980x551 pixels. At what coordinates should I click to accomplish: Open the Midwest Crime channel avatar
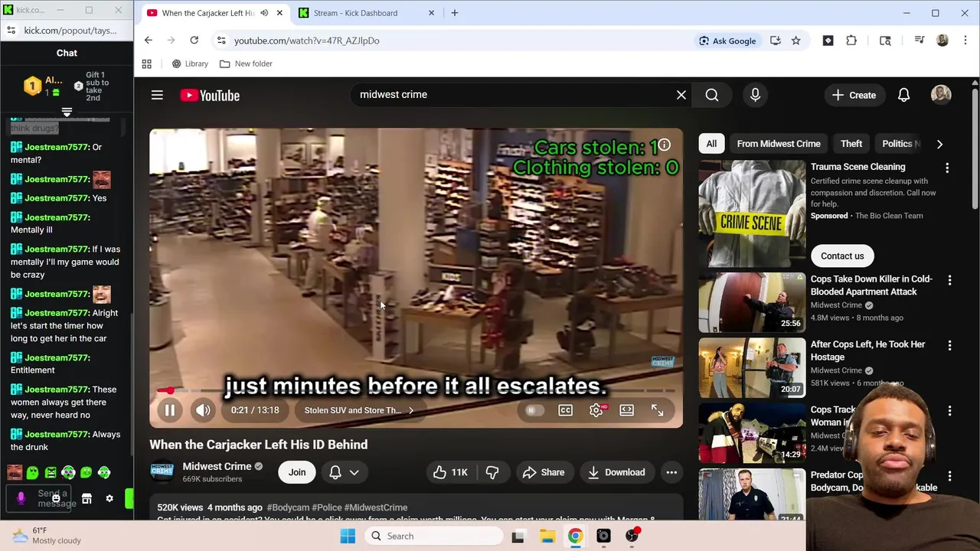(x=162, y=472)
